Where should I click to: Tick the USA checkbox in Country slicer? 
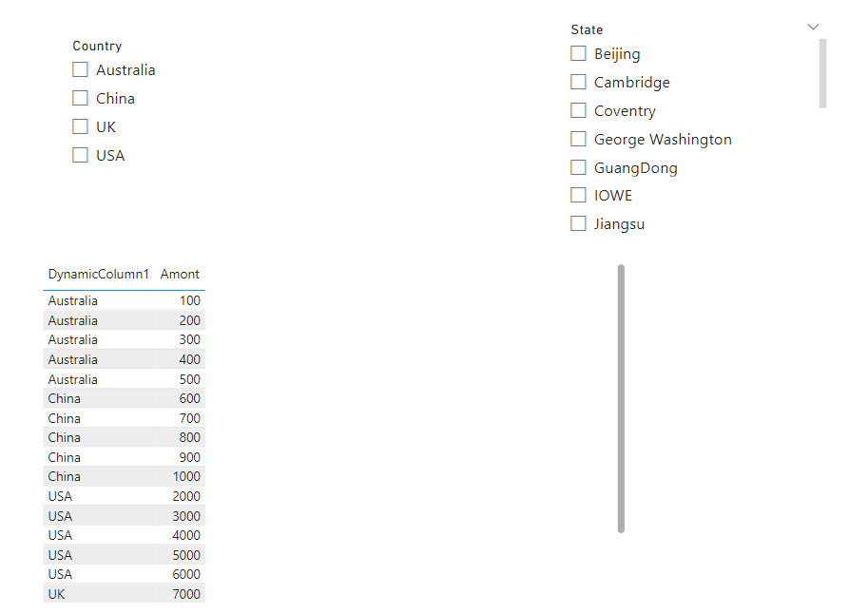click(x=80, y=155)
